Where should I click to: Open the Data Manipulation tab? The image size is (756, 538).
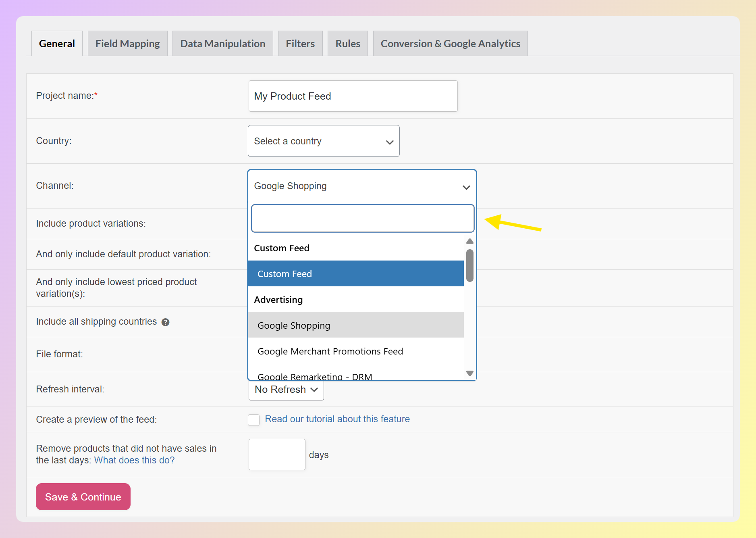click(222, 44)
